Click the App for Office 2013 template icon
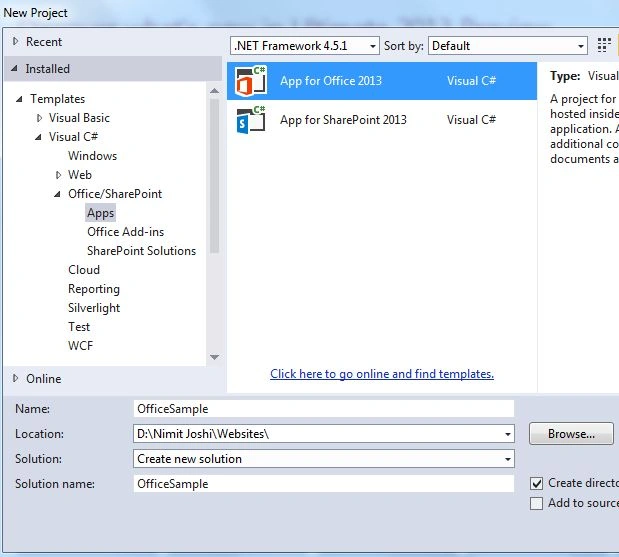 pyautogui.click(x=251, y=81)
